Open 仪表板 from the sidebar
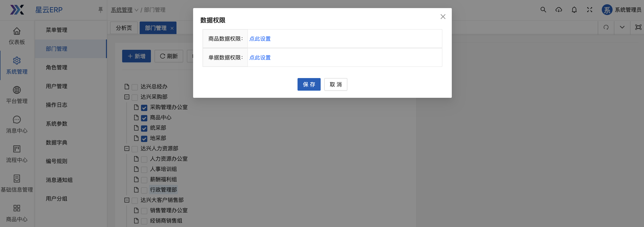 click(17, 36)
